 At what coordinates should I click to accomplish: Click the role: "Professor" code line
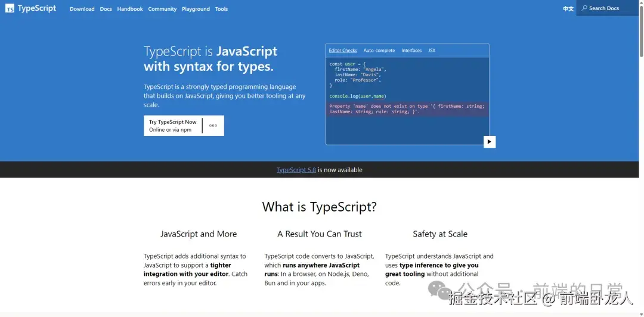(357, 80)
